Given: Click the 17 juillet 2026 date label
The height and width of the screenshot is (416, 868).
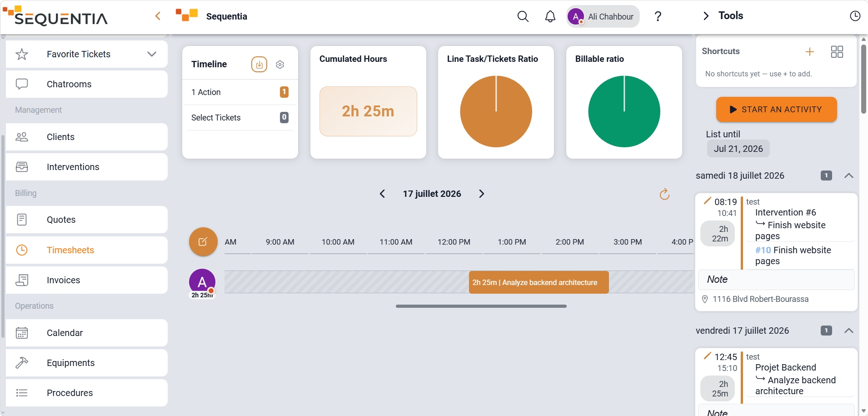Looking at the screenshot, I should tap(432, 194).
